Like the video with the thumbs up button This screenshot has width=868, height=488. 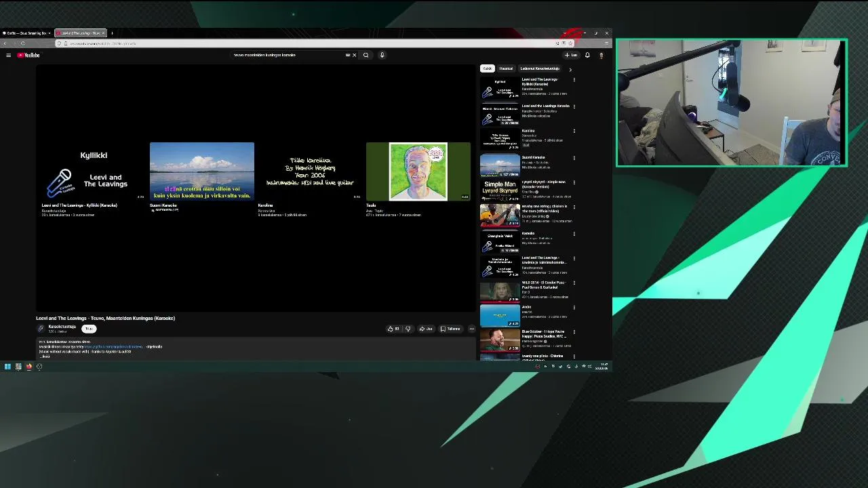point(393,329)
